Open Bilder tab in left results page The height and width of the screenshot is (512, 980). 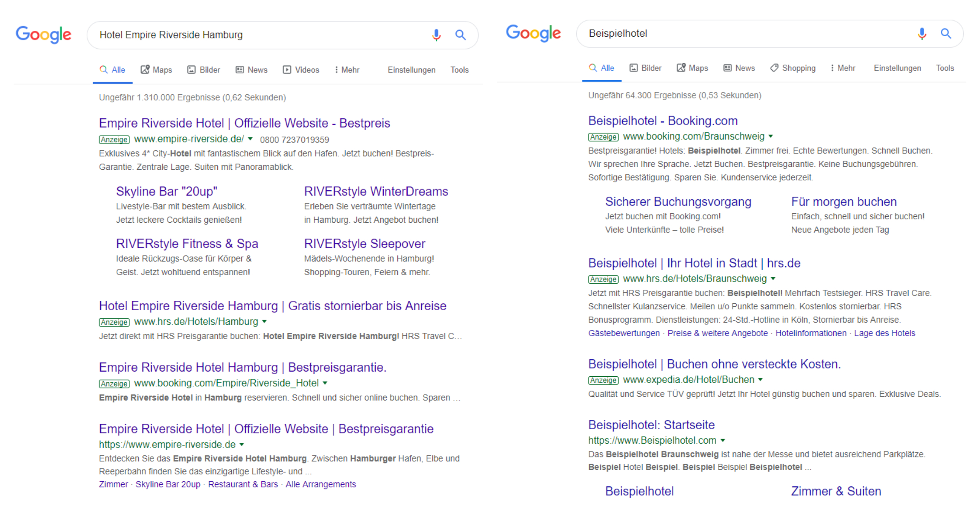[204, 70]
